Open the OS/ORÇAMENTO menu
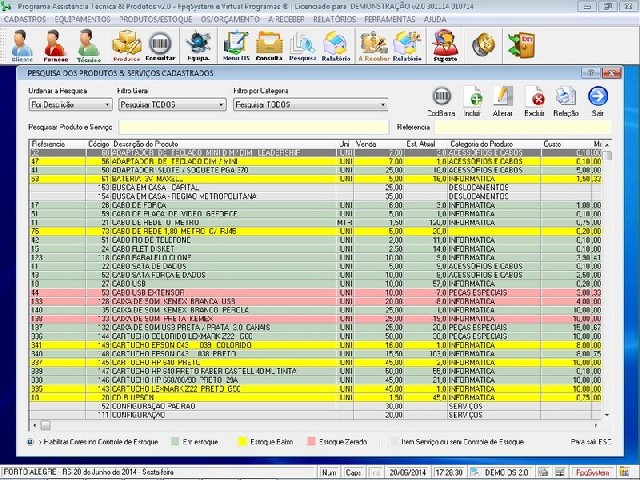The width and height of the screenshot is (640, 480). pos(230,19)
